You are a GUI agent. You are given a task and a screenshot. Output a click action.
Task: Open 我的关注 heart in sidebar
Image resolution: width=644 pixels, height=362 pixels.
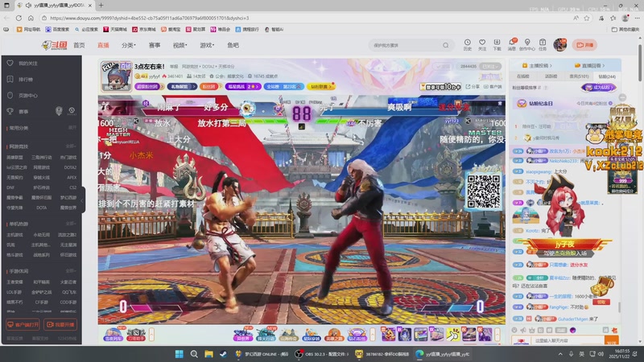10,64
